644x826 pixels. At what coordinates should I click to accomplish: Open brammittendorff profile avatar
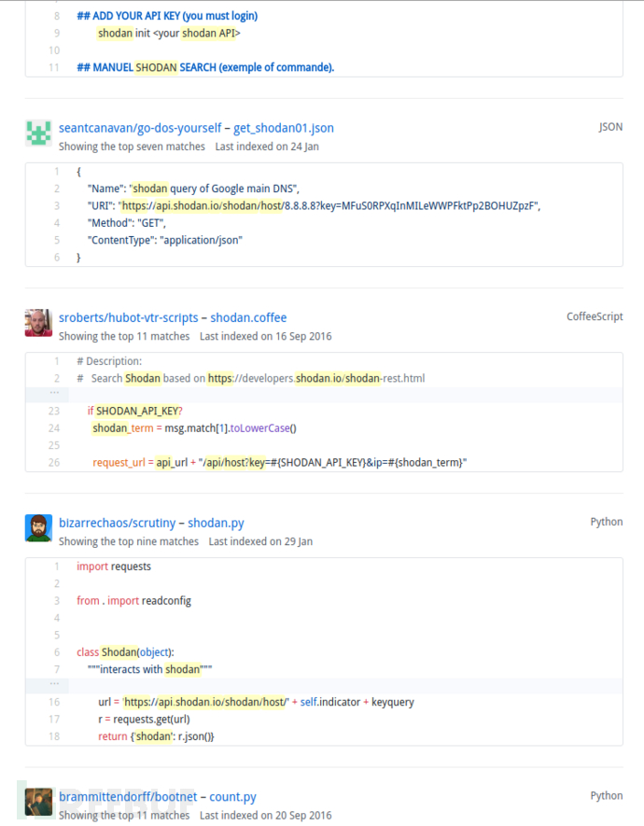[38, 802]
